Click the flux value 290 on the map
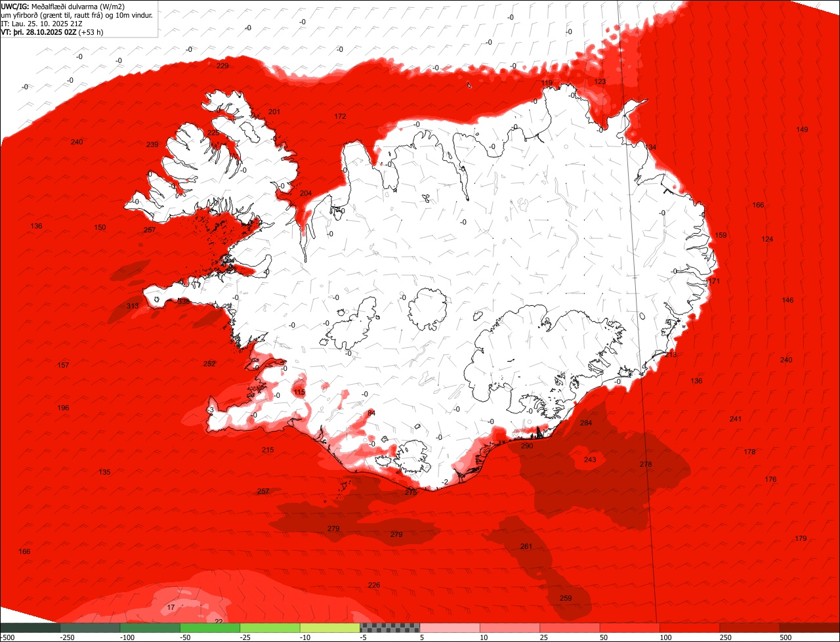Screen dimensions: 840x642 tap(527, 446)
